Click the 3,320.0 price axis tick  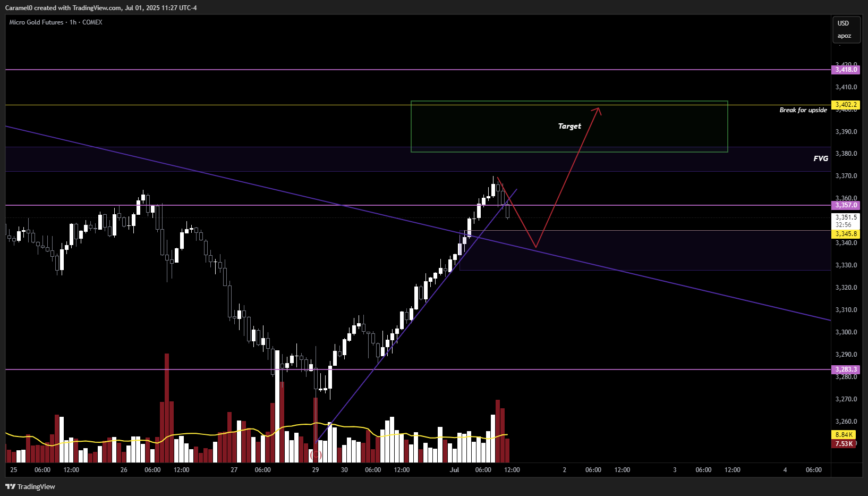pyautogui.click(x=846, y=288)
